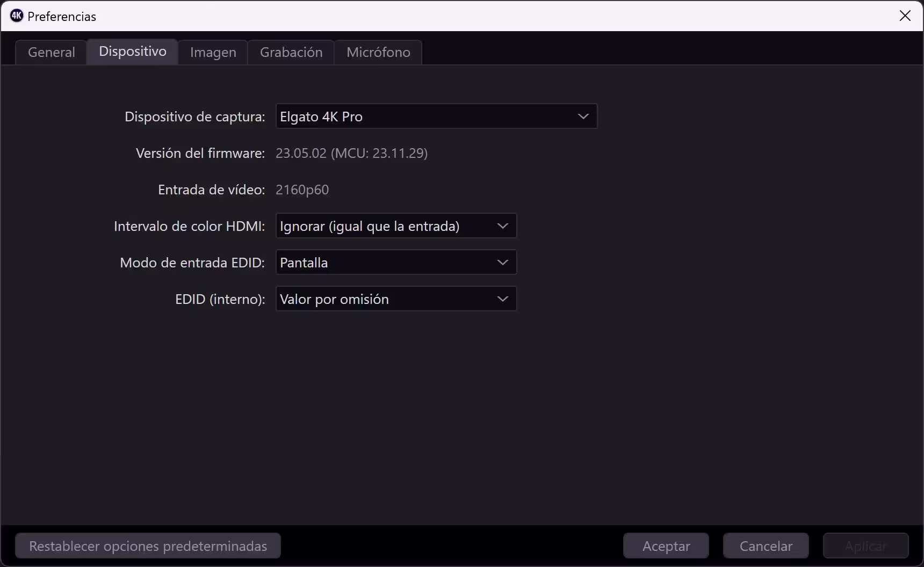This screenshot has width=924, height=567.
Task: Open the Micrófono tab
Action: click(x=378, y=52)
